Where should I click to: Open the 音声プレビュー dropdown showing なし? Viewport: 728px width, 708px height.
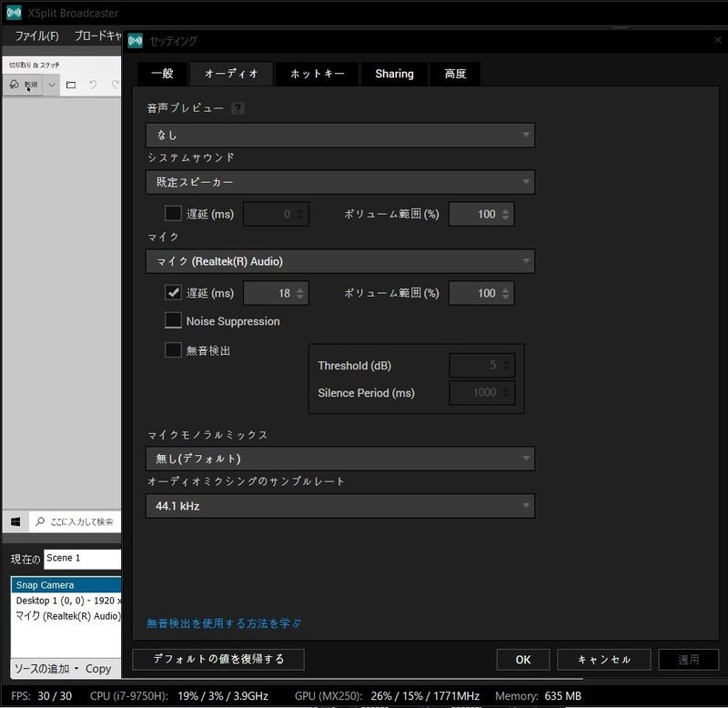(339, 135)
